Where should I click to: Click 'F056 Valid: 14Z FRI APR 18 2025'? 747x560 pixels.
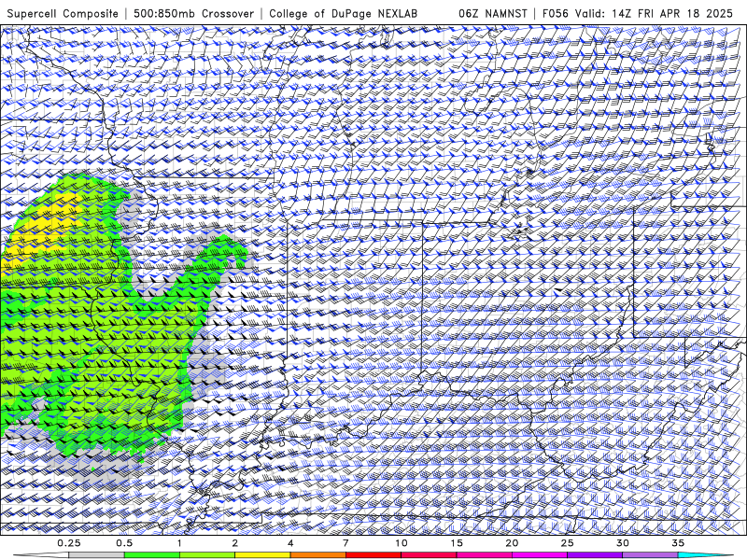click(x=638, y=13)
